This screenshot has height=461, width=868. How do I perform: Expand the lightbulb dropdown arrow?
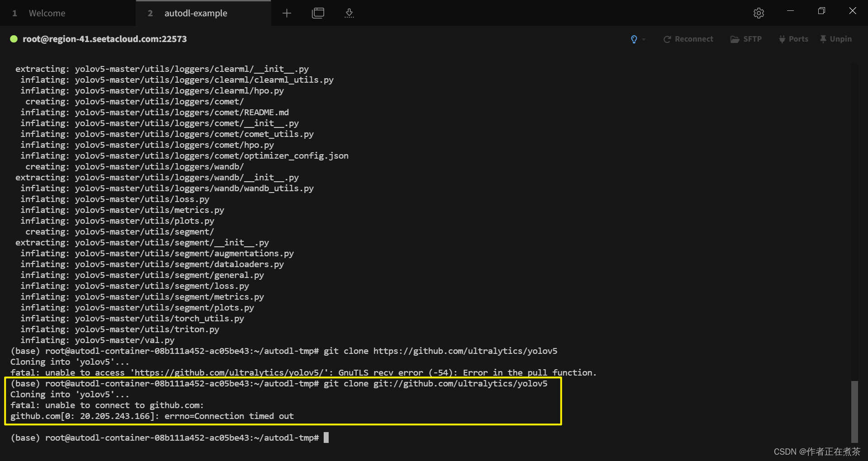tap(644, 39)
